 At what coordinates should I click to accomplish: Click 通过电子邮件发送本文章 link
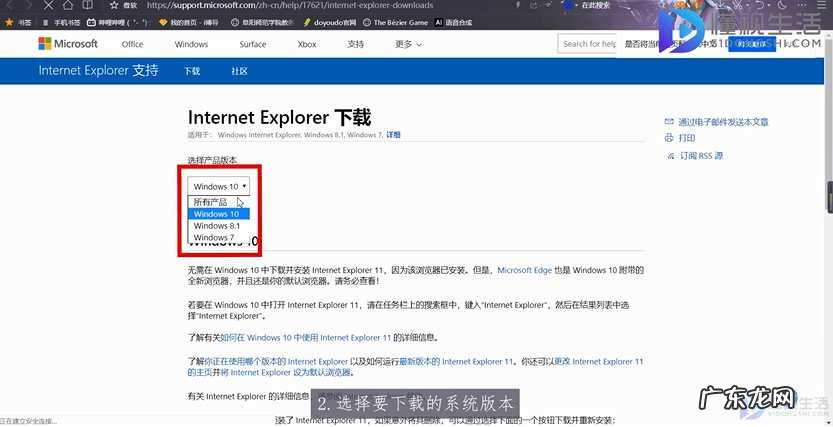point(723,122)
